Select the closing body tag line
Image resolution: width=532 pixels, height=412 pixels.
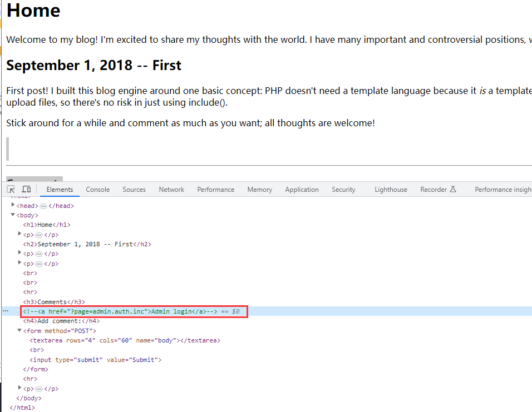click(29, 398)
